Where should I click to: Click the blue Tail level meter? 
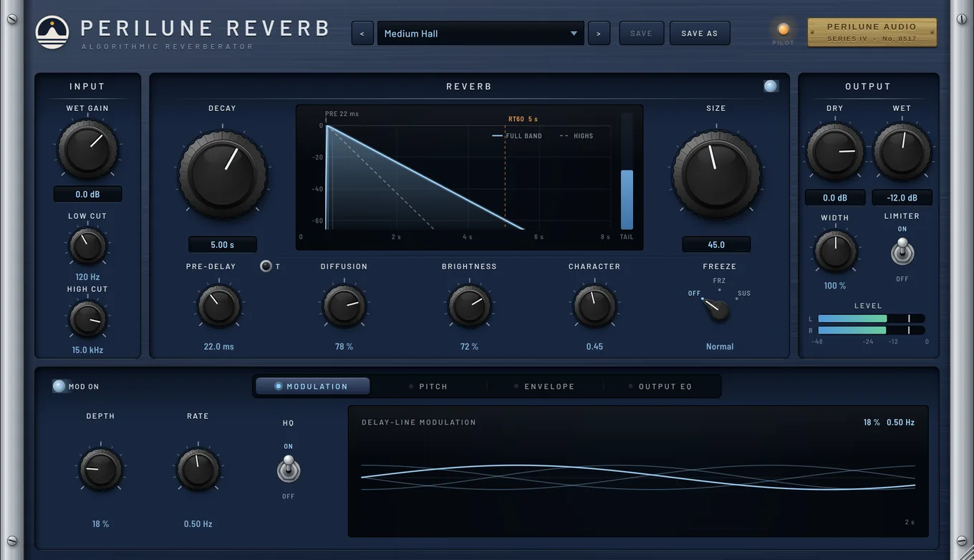627,172
